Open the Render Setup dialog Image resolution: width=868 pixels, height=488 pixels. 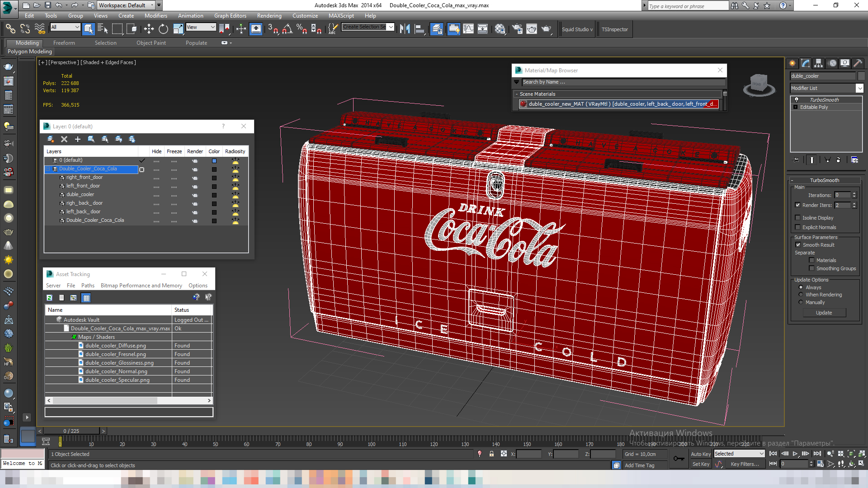pyautogui.click(x=517, y=29)
